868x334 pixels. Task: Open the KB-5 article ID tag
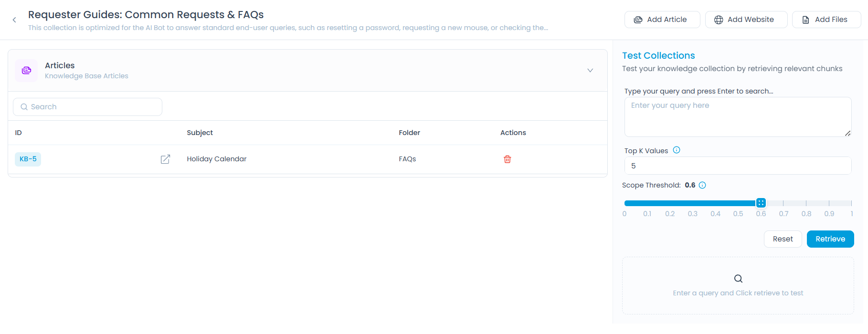(x=28, y=159)
